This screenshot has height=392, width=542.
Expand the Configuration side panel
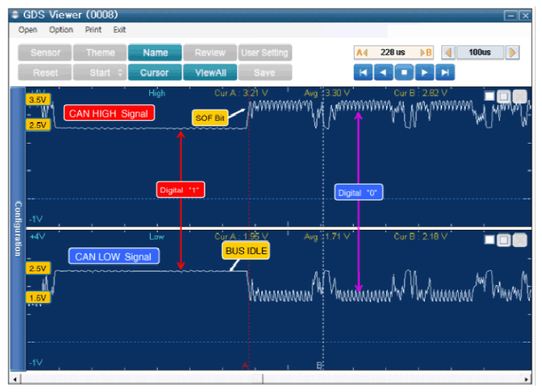[18, 229]
